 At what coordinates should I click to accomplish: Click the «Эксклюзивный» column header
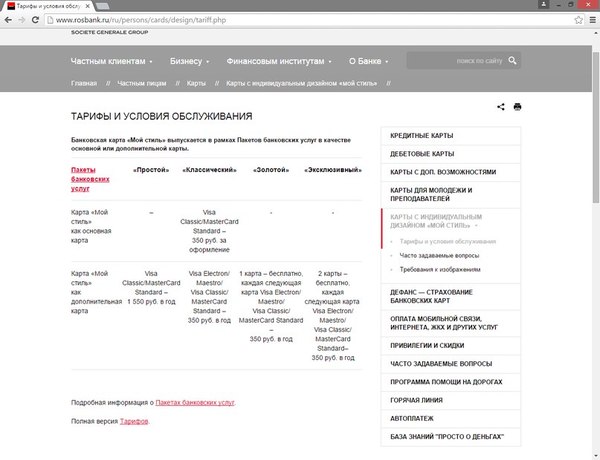(333, 170)
